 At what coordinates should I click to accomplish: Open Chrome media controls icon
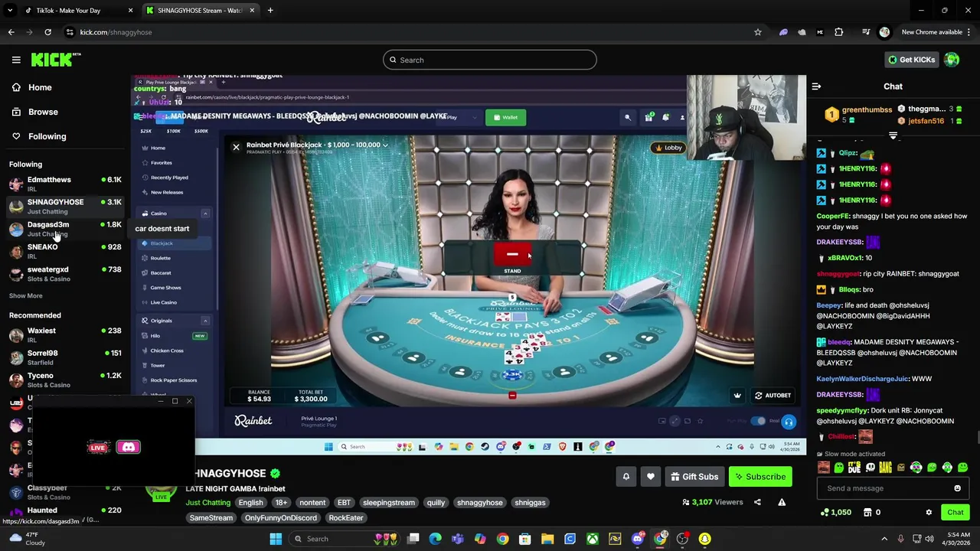pyautogui.click(x=866, y=32)
